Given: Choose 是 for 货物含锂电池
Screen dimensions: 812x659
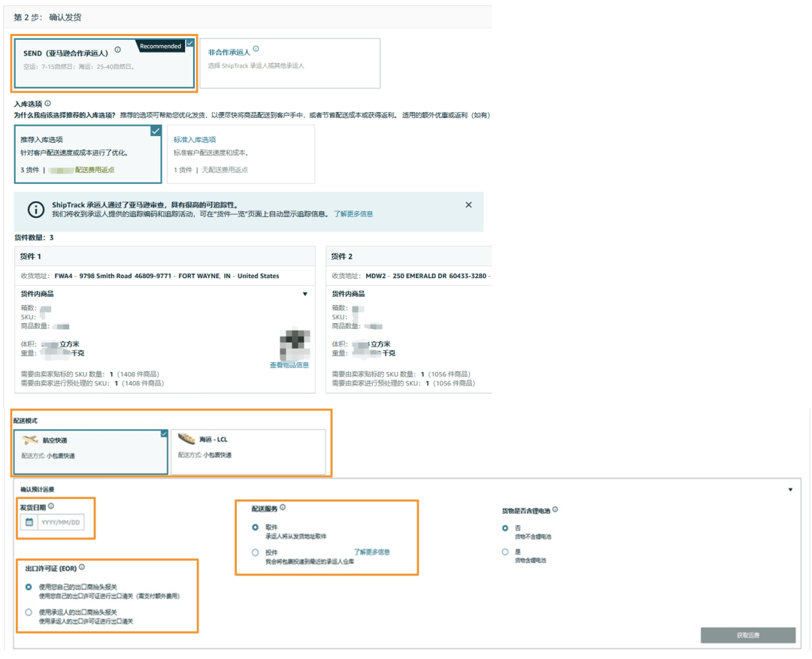Looking at the screenshot, I should coord(505,552).
